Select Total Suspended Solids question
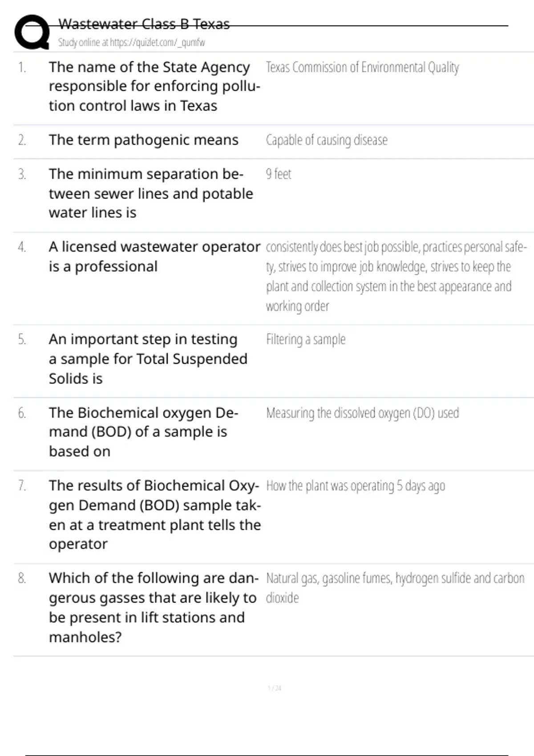Viewport: 534px width, 756px height. click(x=148, y=359)
